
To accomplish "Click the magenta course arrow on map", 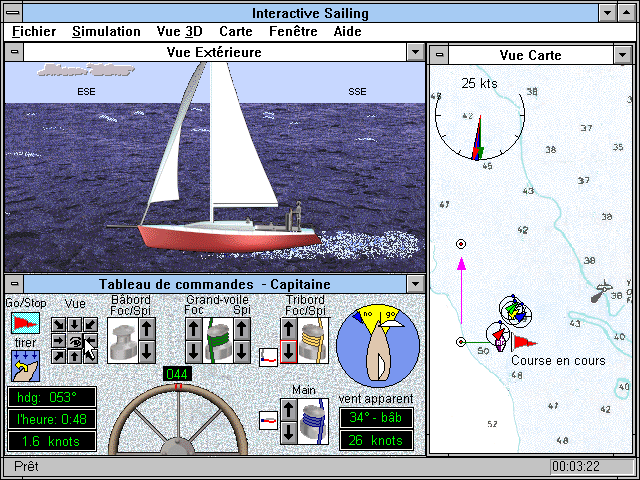I will click(x=462, y=290).
